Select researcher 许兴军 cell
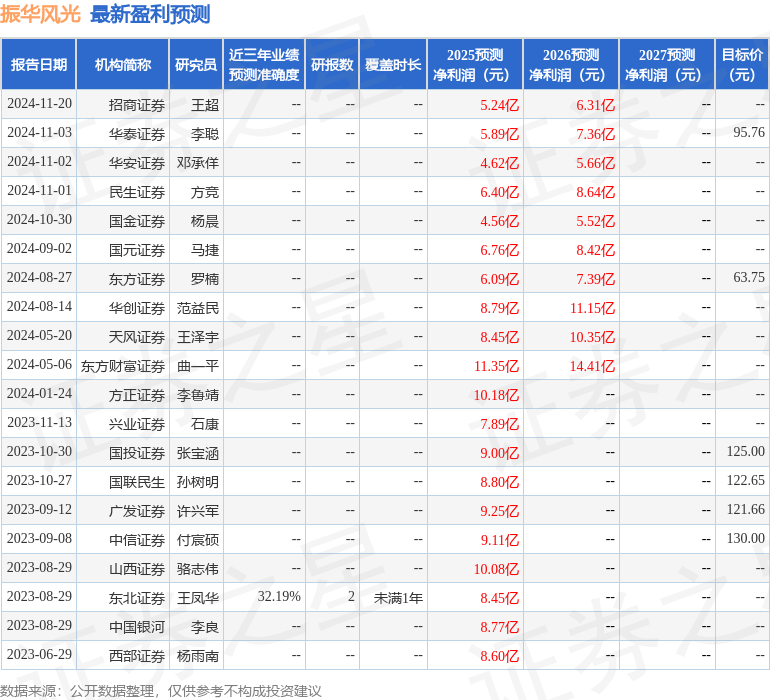770x700 pixels. pyautogui.click(x=198, y=511)
